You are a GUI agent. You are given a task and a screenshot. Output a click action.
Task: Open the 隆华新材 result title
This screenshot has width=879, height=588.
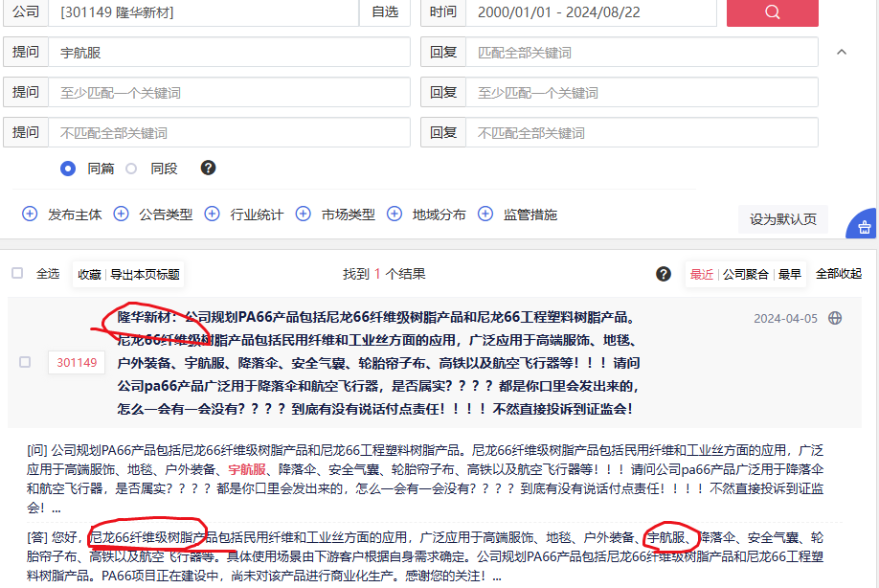coord(378,363)
